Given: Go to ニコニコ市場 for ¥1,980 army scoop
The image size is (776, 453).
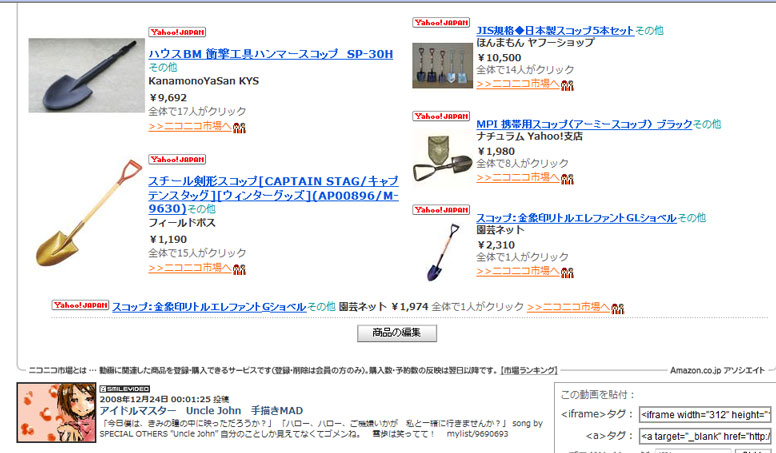Looking at the screenshot, I should (x=518, y=178).
